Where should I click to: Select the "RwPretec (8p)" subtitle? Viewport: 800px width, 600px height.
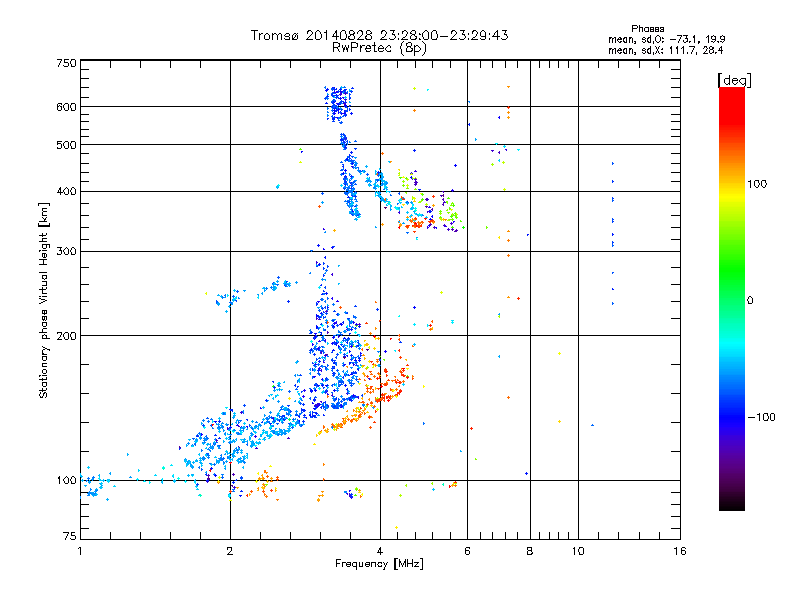pos(379,48)
